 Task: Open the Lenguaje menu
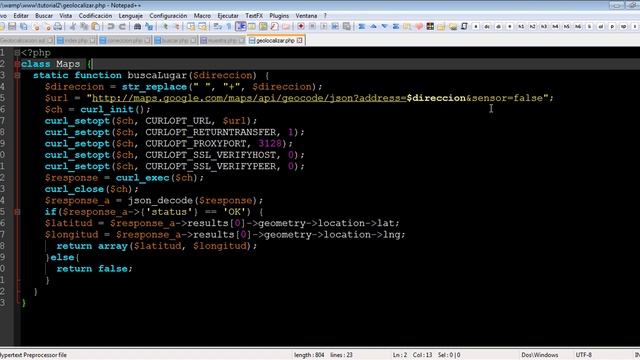[131, 16]
